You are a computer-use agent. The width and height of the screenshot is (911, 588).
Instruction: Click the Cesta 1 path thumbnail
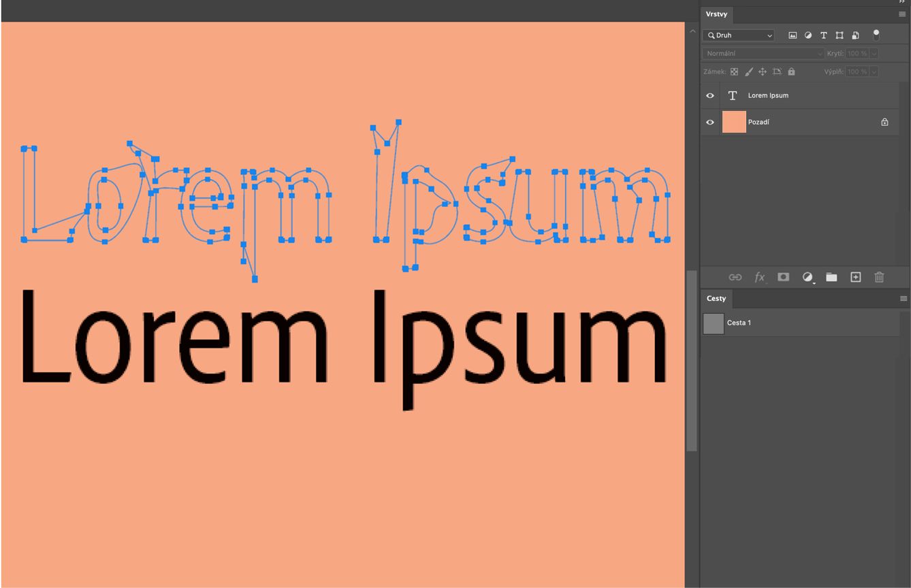714,323
